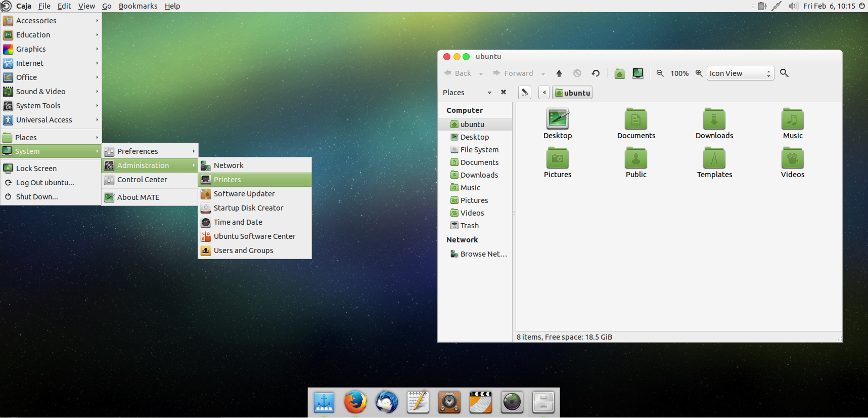The image size is (868, 418).
Task: Click the Back button
Action: click(x=458, y=73)
